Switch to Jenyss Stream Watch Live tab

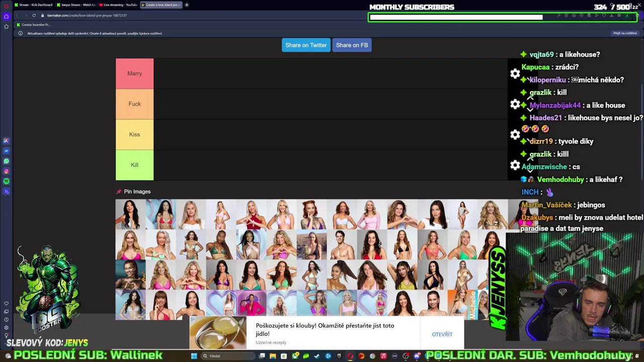click(x=76, y=5)
